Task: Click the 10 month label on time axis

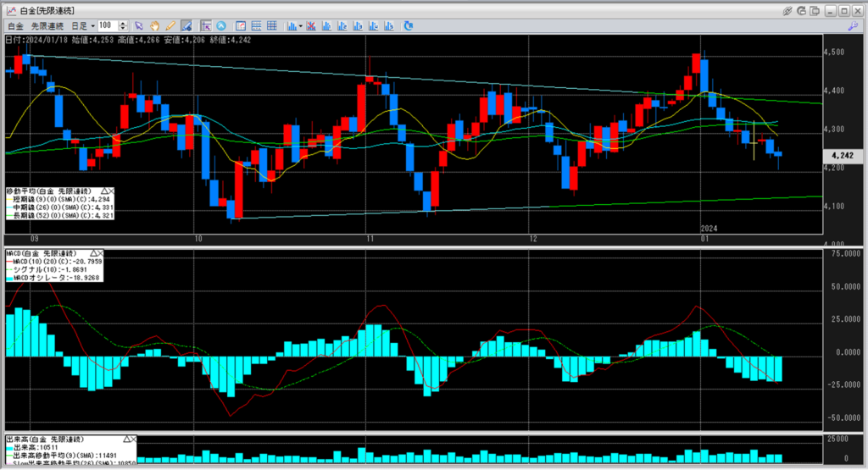Action: click(198, 239)
